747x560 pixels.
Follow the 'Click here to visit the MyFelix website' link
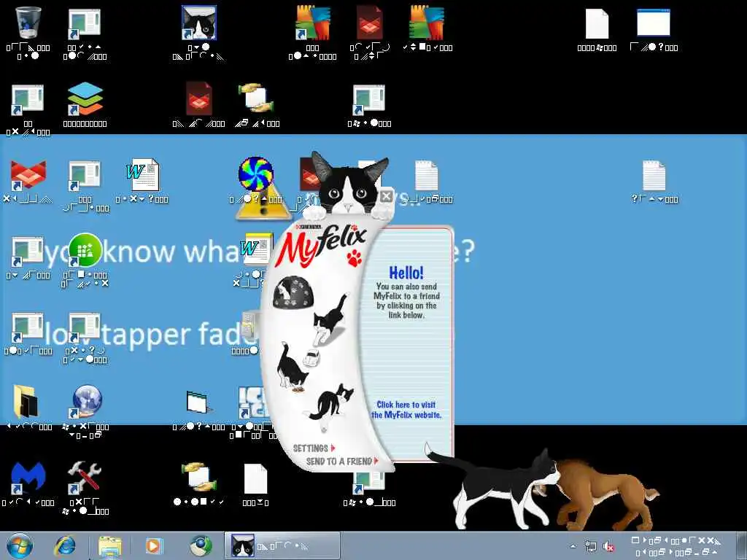406,410
